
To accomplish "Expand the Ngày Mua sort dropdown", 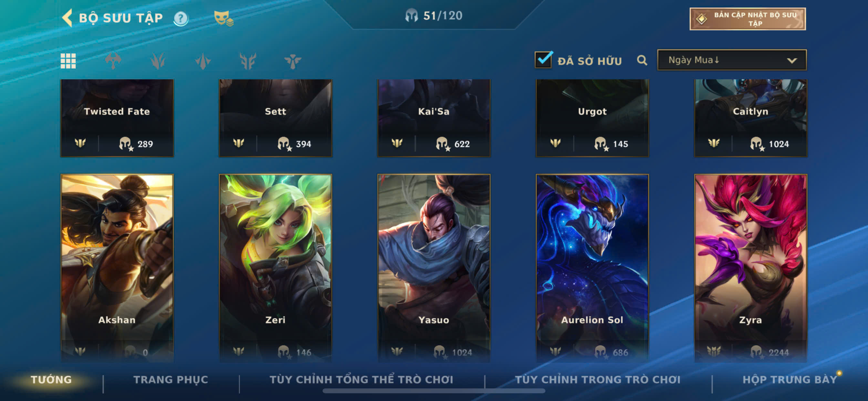I will coord(732,60).
